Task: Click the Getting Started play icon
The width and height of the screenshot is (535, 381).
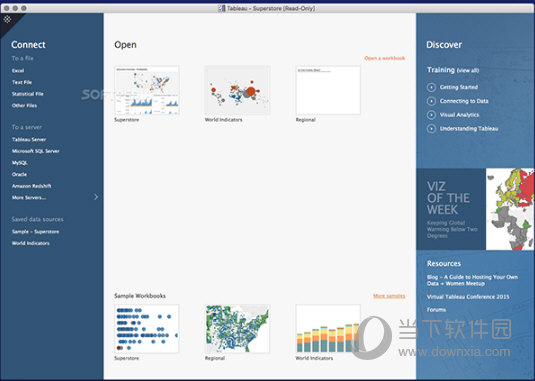Action: tap(431, 87)
